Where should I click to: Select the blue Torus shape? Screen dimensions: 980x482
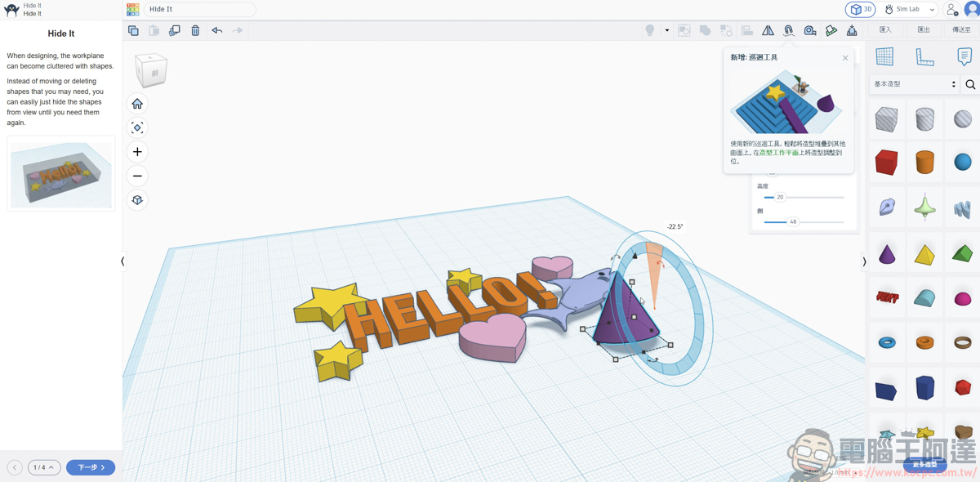coord(886,342)
